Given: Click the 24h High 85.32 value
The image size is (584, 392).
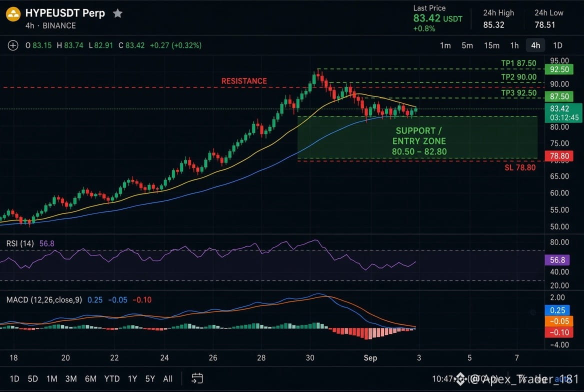Looking at the screenshot, I should click(x=493, y=25).
